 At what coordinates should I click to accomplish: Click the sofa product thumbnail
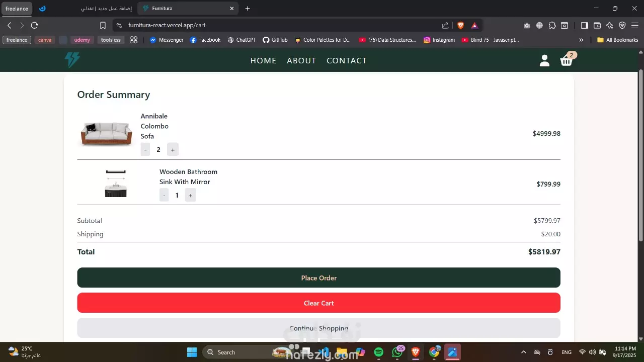106,134
